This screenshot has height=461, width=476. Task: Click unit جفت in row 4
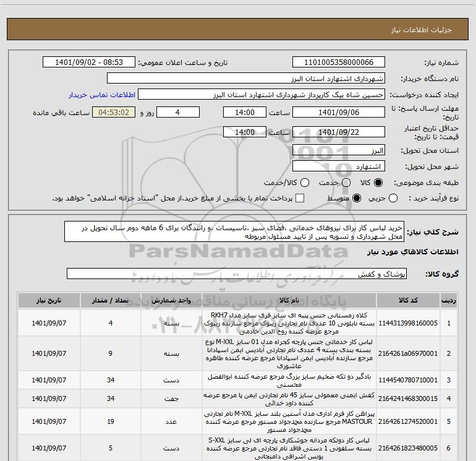coord(171,399)
